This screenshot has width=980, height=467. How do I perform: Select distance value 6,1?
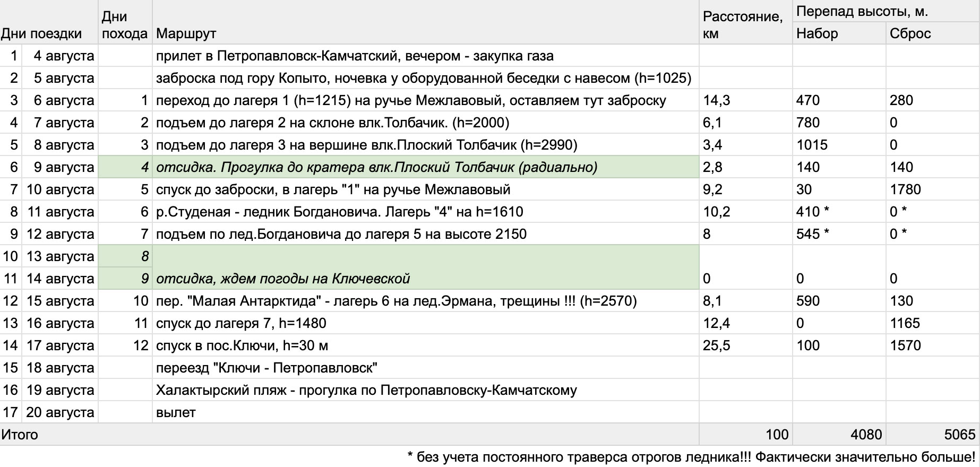(746, 123)
